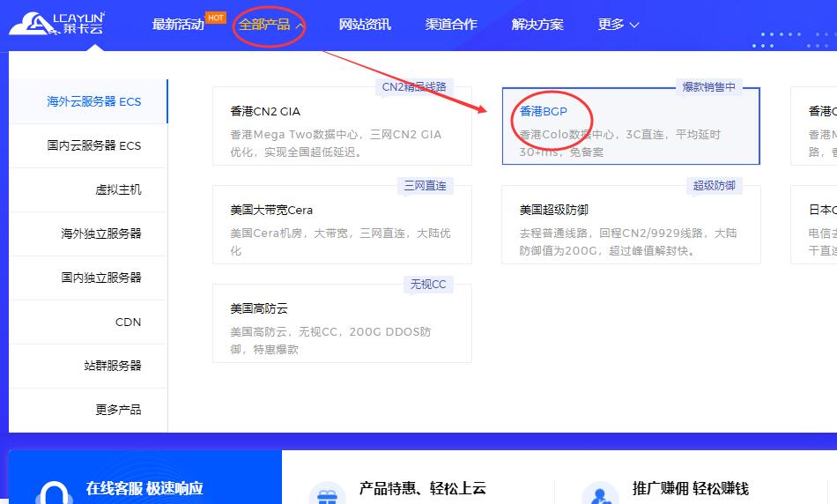This screenshot has width=837, height=504.
Task: Open the 美国大带宽Cera product card
Action: (x=342, y=225)
